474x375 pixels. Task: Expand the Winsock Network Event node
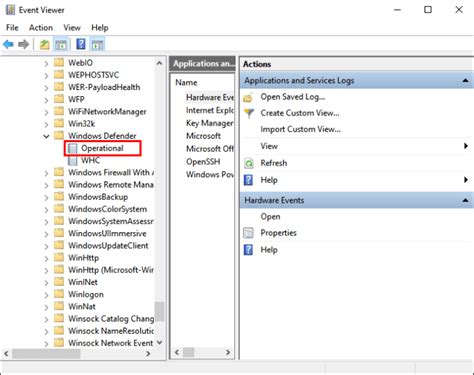pos(46,343)
